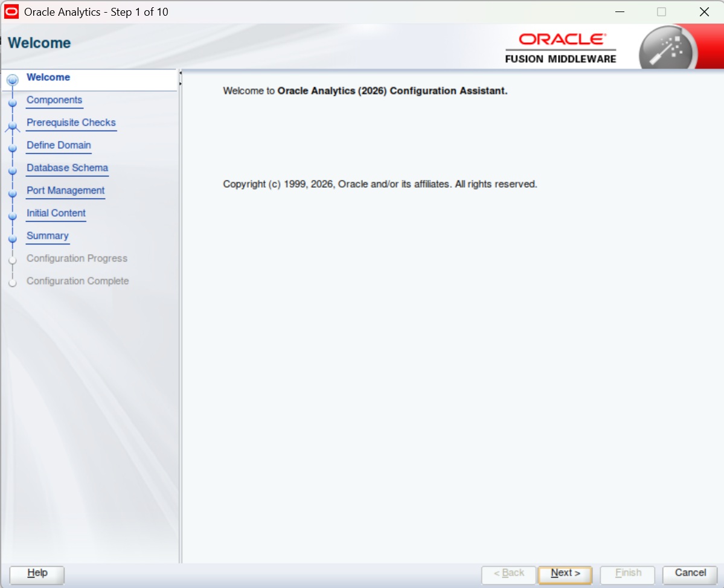Select the Welcome step in sidebar

point(48,77)
